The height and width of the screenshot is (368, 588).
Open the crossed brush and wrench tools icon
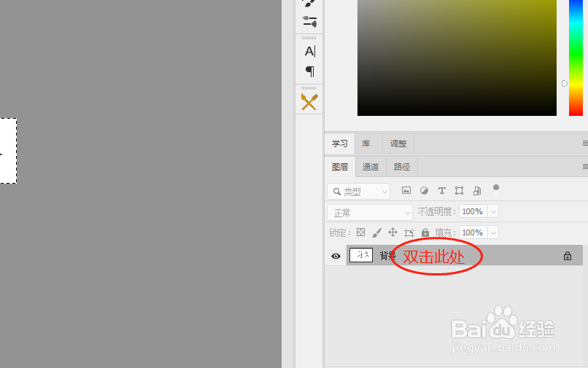[309, 101]
